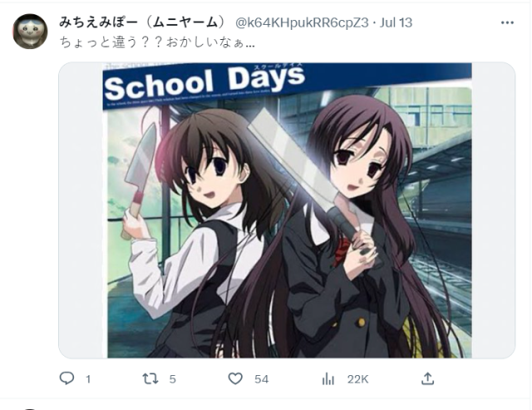Click the retweet arrows icon
The image size is (532, 410).
[x=150, y=378]
